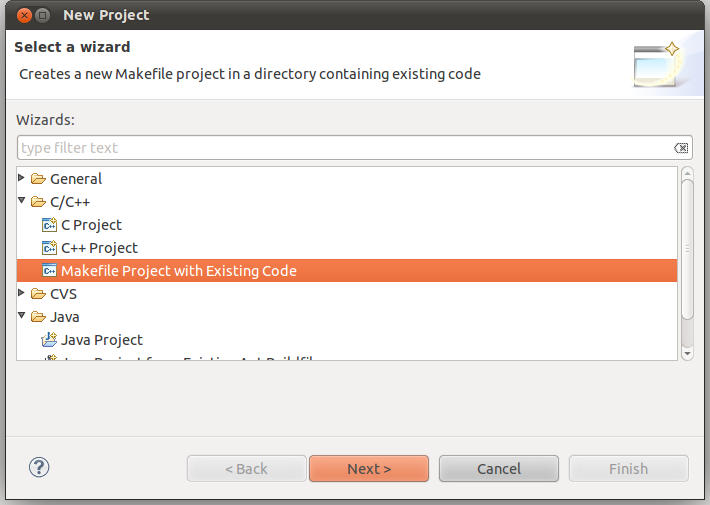710x505 pixels.
Task: Collapse the Java category
Action: coord(21,315)
